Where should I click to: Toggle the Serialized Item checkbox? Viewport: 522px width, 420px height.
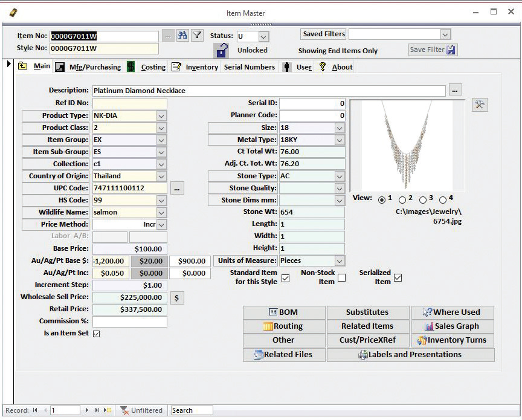point(398,278)
